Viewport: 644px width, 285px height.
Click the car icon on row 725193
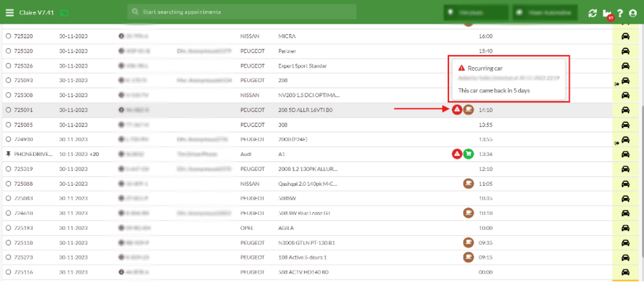[626, 228]
